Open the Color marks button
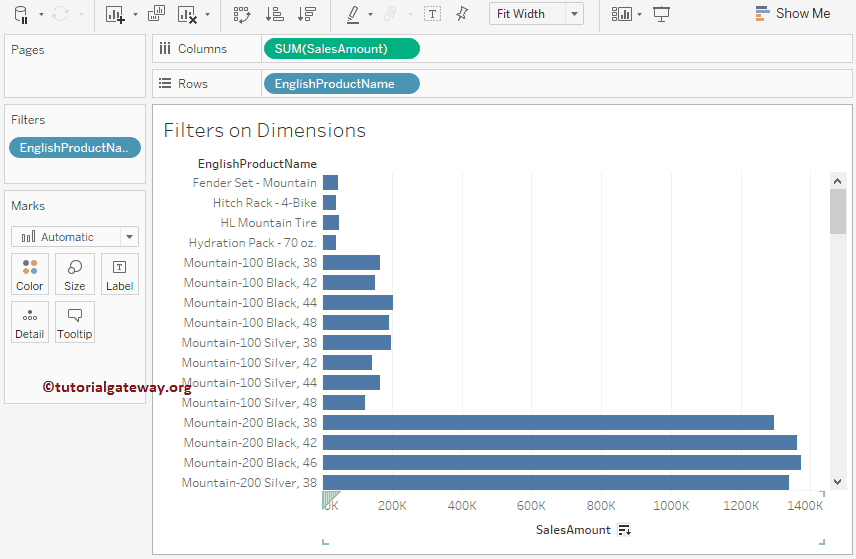 point(30,274)
